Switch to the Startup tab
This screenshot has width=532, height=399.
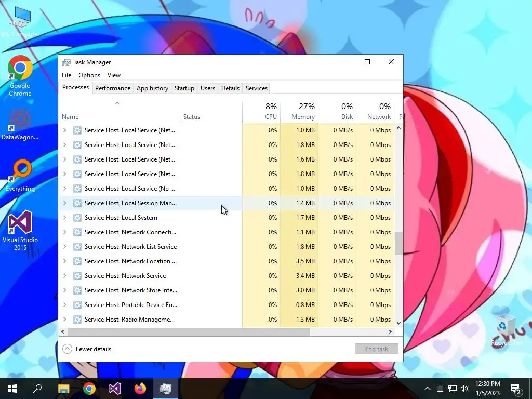[184, 88]
